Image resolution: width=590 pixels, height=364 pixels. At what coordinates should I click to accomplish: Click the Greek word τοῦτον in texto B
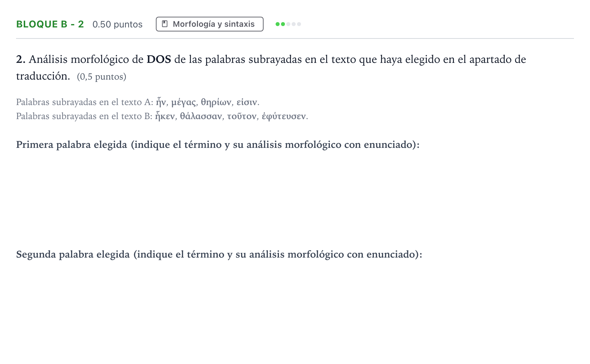coord(242,116)
